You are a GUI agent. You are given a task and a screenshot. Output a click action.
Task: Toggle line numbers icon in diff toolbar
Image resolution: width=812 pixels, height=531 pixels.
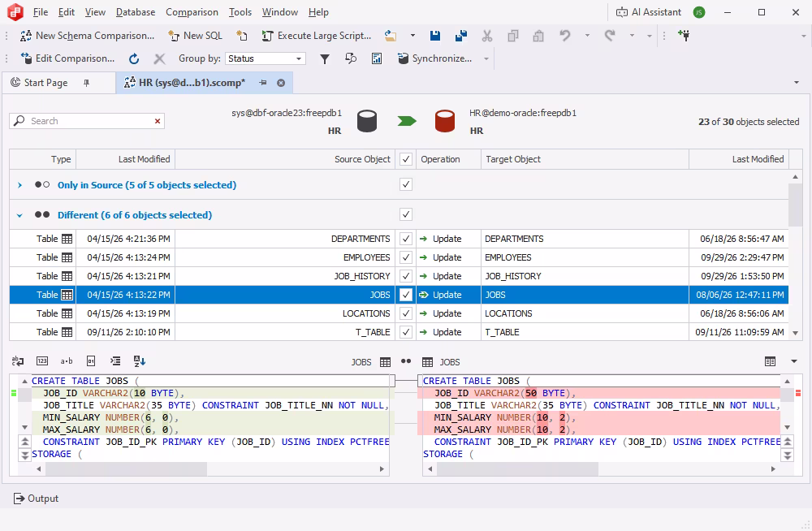pyautogui.click(x=42, y=361)
